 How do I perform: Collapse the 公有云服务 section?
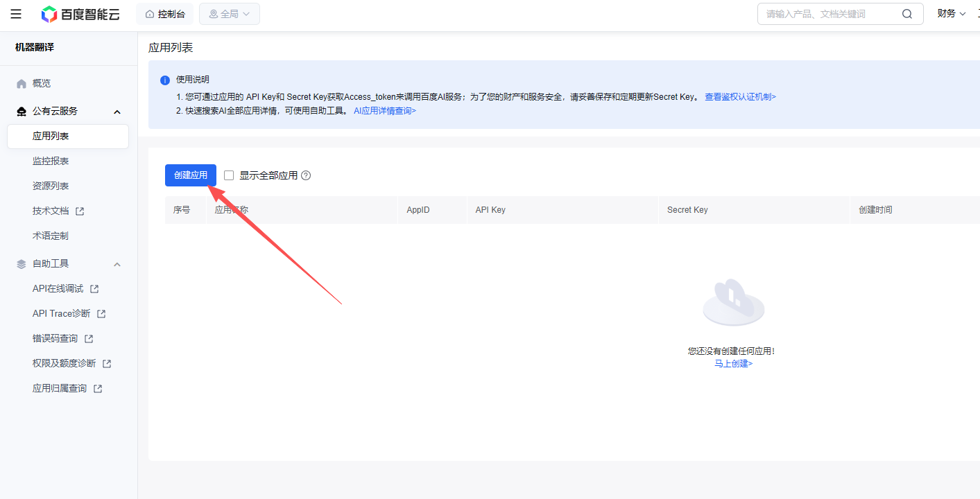point(117,112)
